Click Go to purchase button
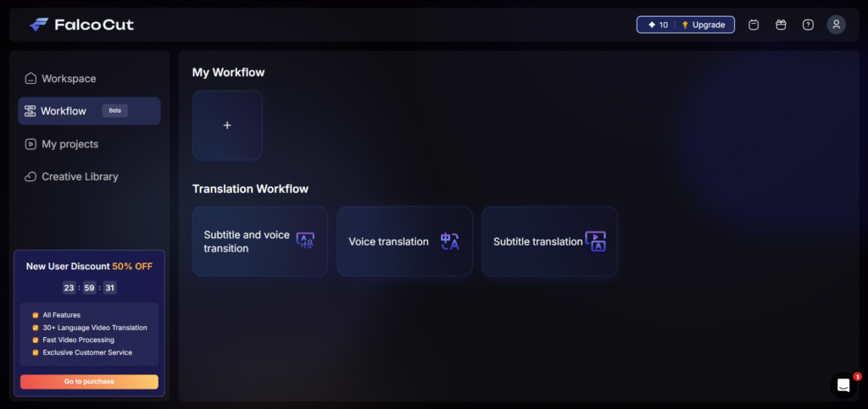This screenshot has width=868, height=409. 89,381
